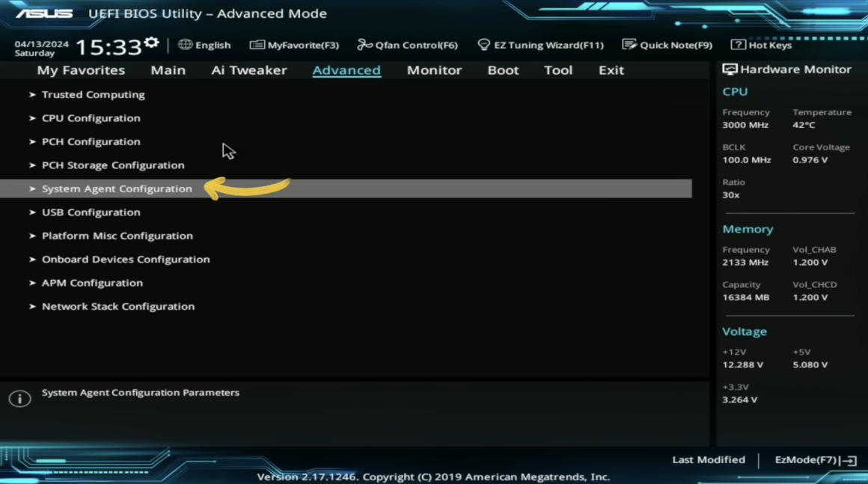
Task: Click the memory capacity value 16384 MB
Action: click(746, 297)
